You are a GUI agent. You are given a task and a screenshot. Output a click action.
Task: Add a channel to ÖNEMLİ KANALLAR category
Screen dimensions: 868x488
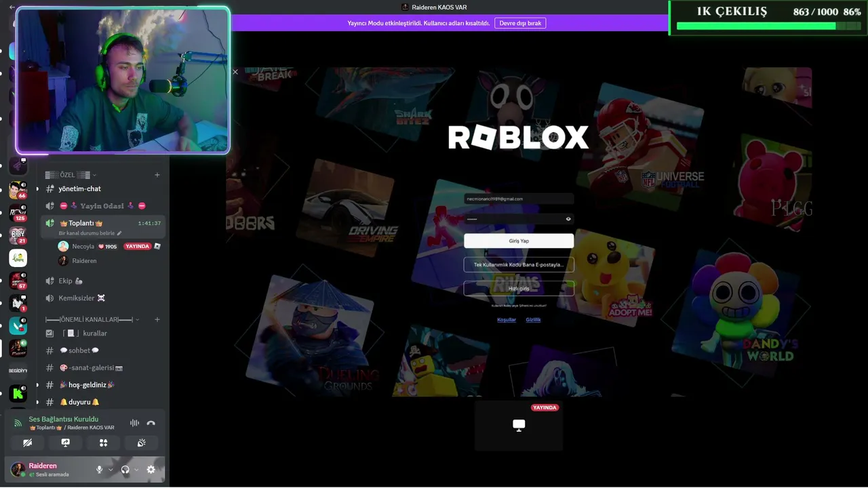(x=157, y=319)
